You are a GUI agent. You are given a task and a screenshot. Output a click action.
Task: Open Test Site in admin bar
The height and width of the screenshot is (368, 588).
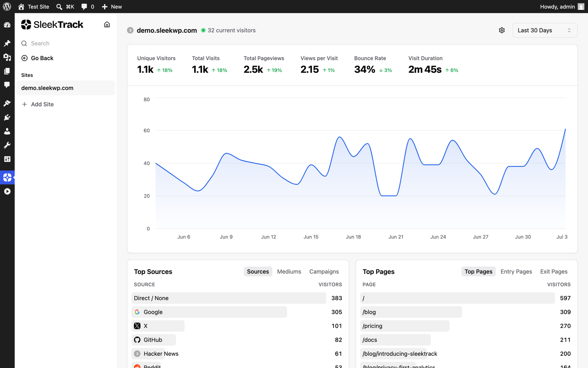[x=33, y=7]
